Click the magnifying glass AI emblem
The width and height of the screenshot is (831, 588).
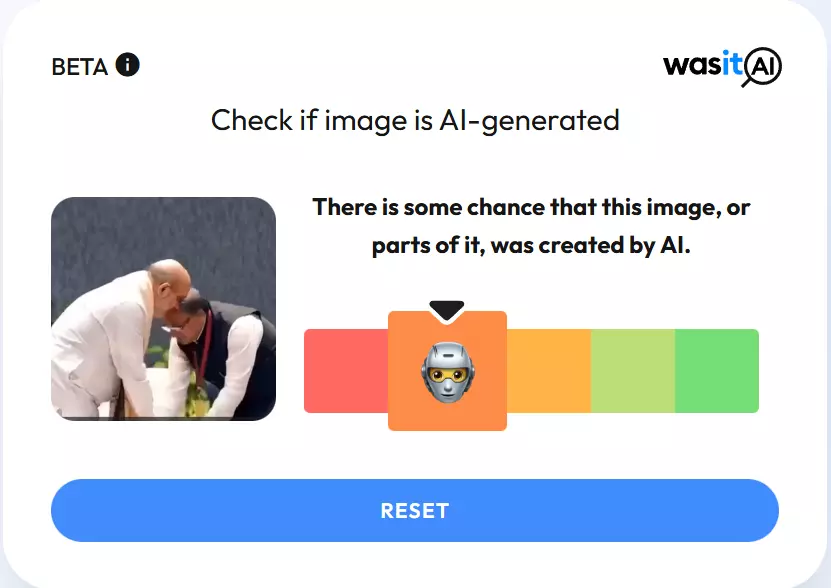click(762, 67)
